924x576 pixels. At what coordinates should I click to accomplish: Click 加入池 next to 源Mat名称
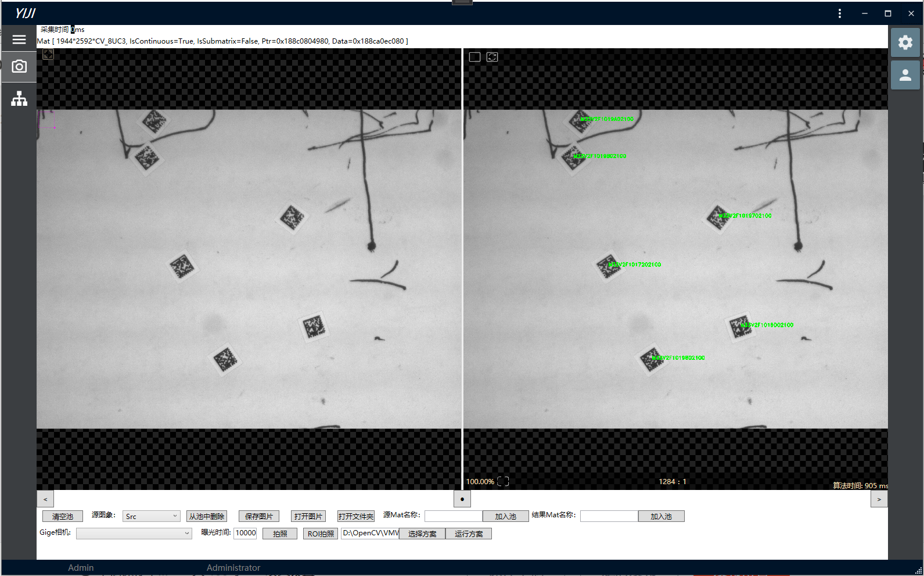pyautogui.click(x=505, y=516)
